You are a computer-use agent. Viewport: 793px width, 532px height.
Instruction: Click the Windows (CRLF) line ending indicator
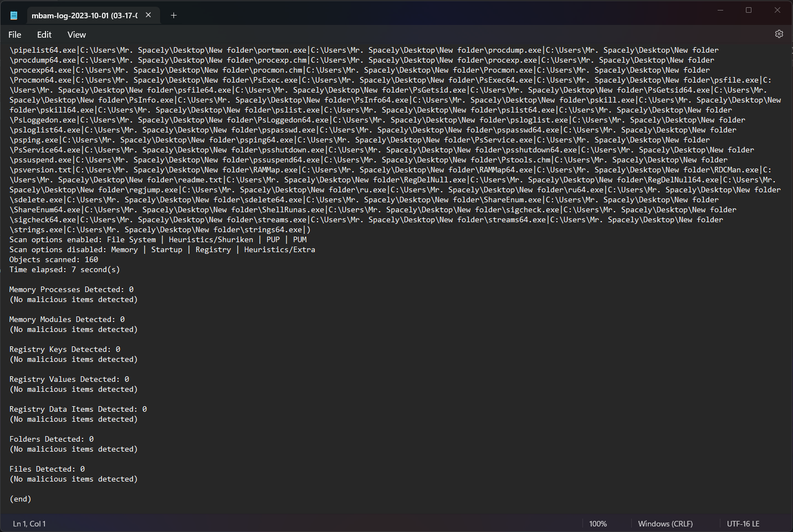click(x=665, y=524)
